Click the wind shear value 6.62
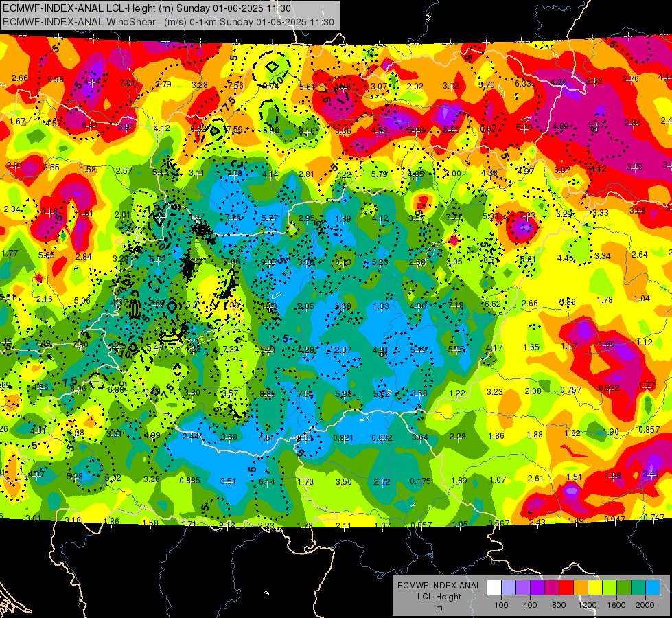 pos(493,304)
